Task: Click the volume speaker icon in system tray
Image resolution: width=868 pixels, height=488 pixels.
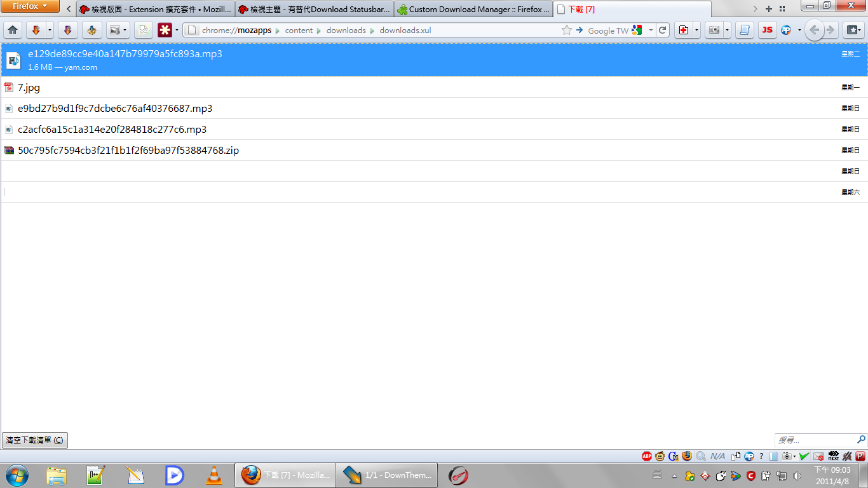Action: pyautogui.click(x=797, y=475)
